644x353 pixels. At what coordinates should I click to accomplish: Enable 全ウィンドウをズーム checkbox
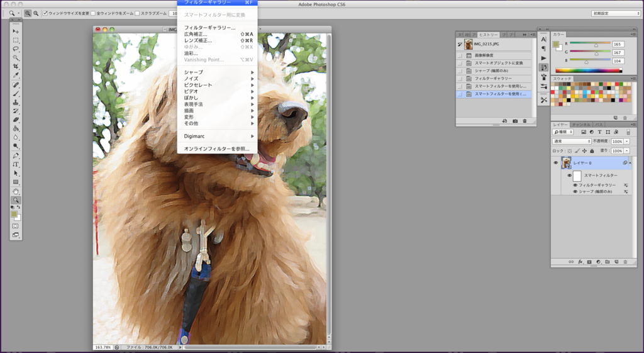click(93, 13)
